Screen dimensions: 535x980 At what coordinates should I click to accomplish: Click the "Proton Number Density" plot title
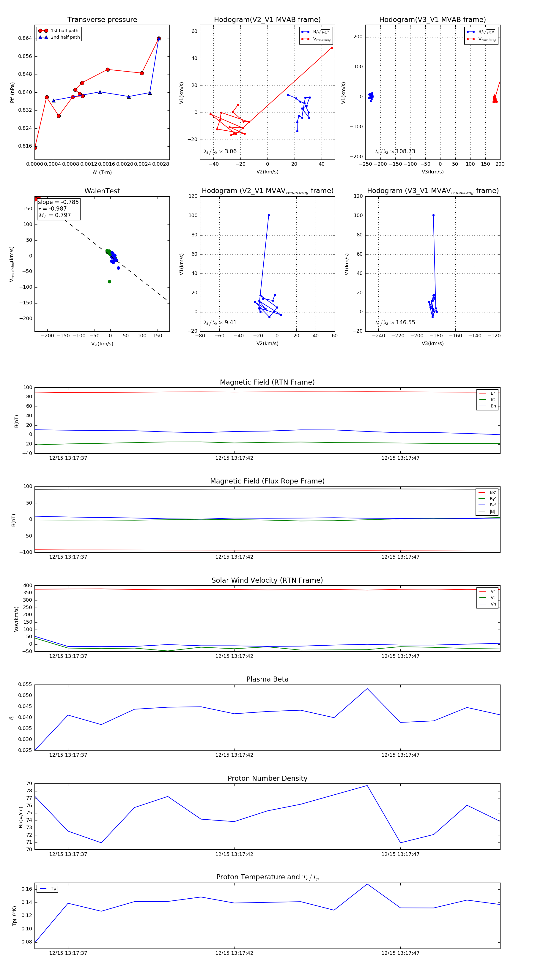267,778
